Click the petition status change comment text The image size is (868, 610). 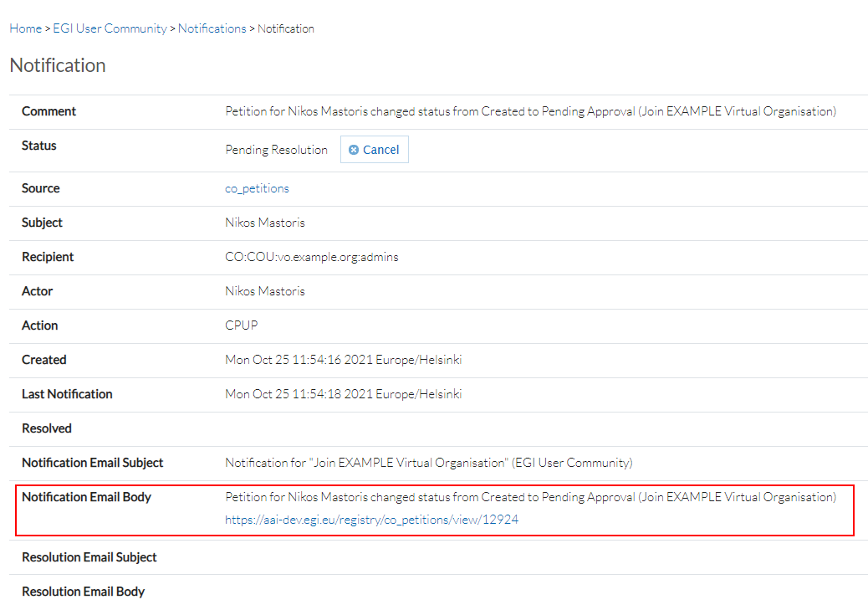tap(529, 110)
